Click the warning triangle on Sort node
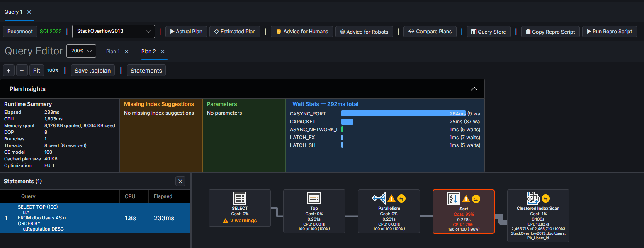The width and height of the screenshot is (644, 248). [x=466, y=199]
